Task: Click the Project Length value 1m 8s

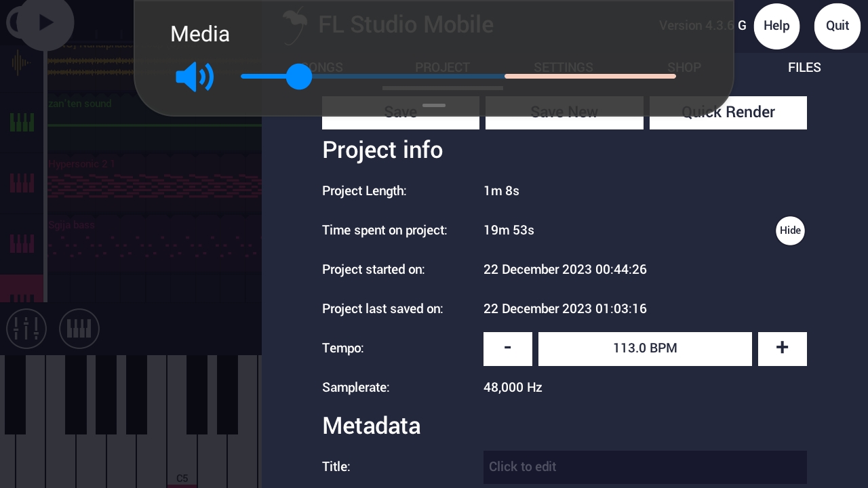Action: [501, 191]
